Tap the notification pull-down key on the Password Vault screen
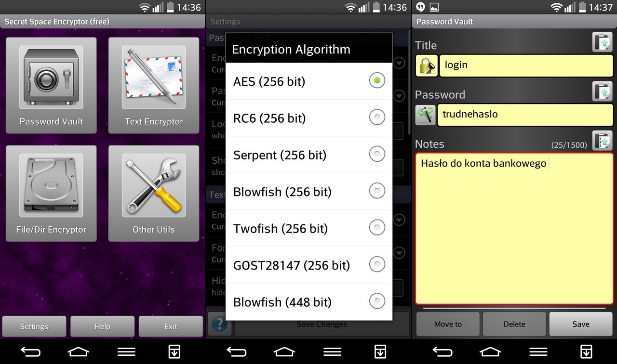 [586, 352]
